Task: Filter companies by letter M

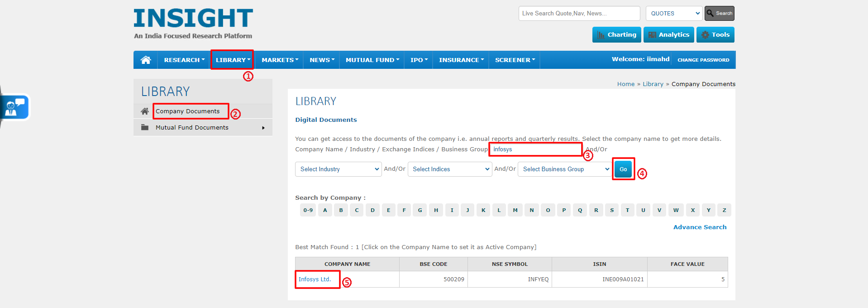Action: pyautogui.click(x=515, y=210)
